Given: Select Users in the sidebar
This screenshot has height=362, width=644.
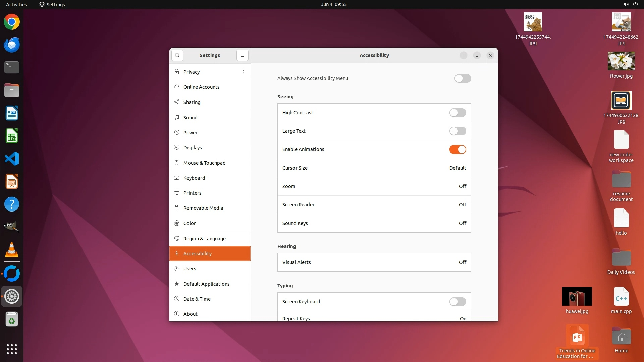Looking at the screenshot, I should [190, 268].
